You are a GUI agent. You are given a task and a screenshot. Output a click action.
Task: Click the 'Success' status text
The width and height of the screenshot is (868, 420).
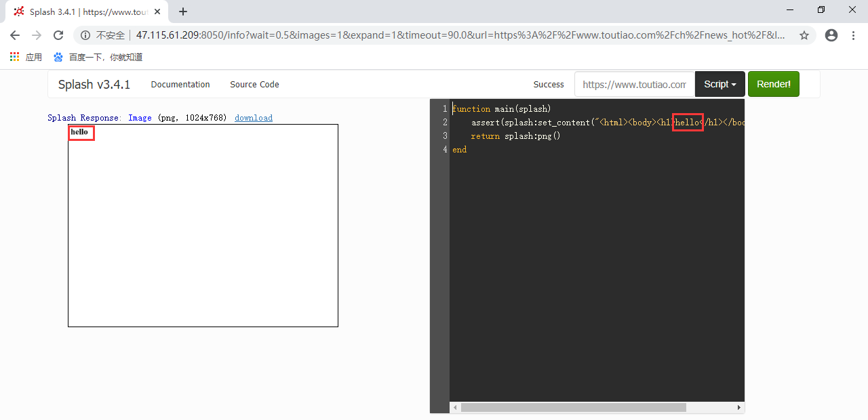pos(549,85)
